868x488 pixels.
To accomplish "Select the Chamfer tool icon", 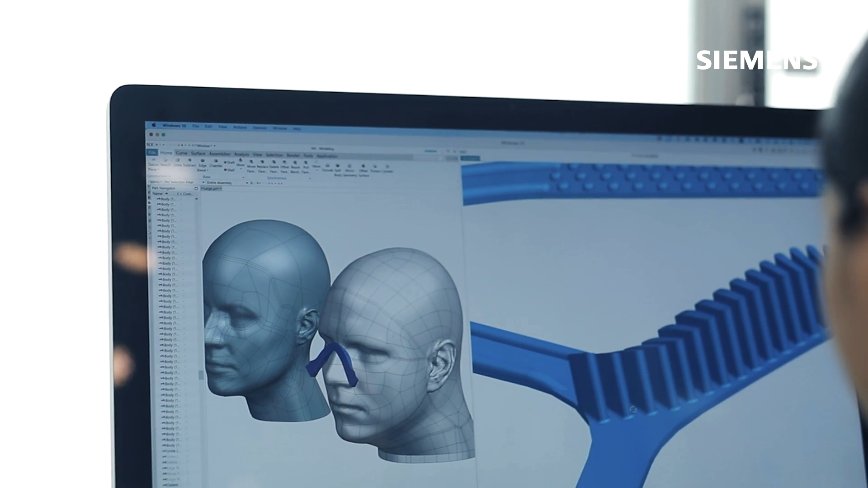I will pyautogui.click(x=216, y=161).
